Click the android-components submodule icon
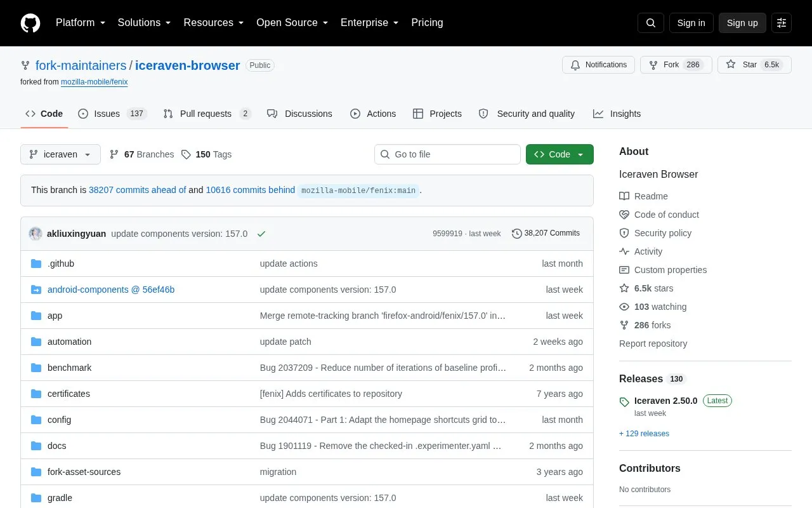 tap(36, 290)
